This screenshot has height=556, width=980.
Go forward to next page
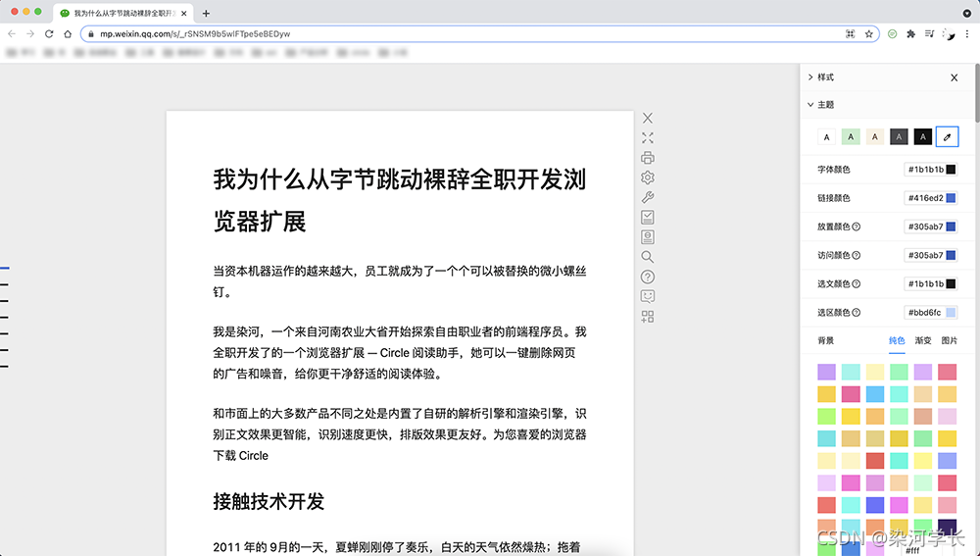click(30, 33)
